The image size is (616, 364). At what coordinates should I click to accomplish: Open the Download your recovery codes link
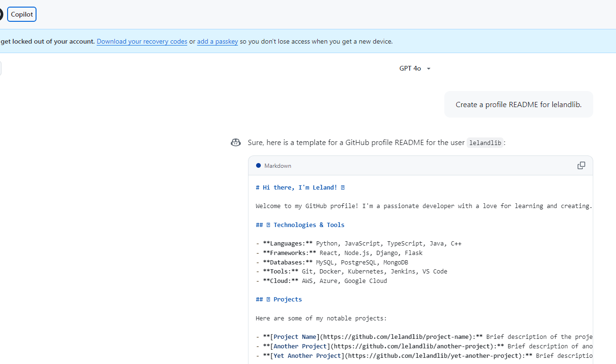[142, 41]
